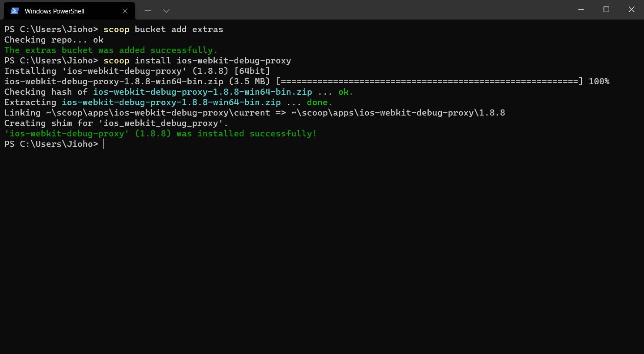
Task: Click the green 'done.' extraction status
Action: click(x=320, y=102)
